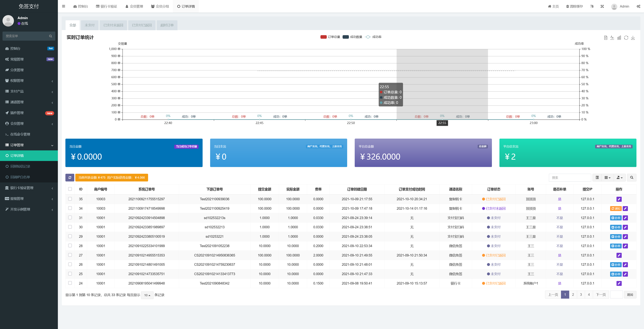Edit order ID 35 with pencil icon

pyautogui.click(x=619, y=199)
